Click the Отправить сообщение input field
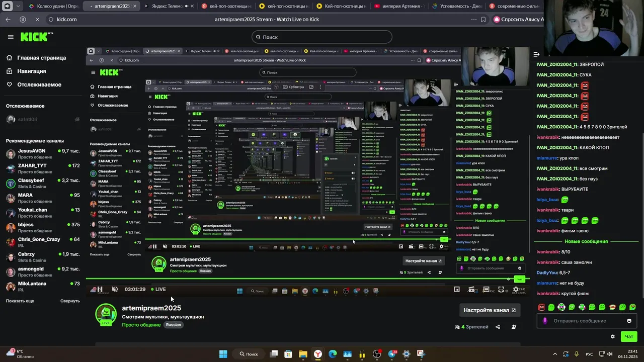The height and width of the screenshot is (362, 644). (587, 321)
